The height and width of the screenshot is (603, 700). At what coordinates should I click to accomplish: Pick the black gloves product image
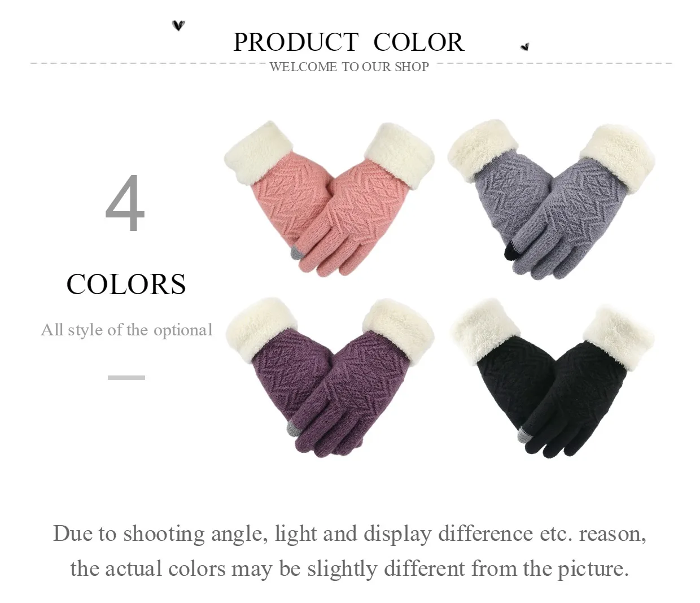click(553, 377)
